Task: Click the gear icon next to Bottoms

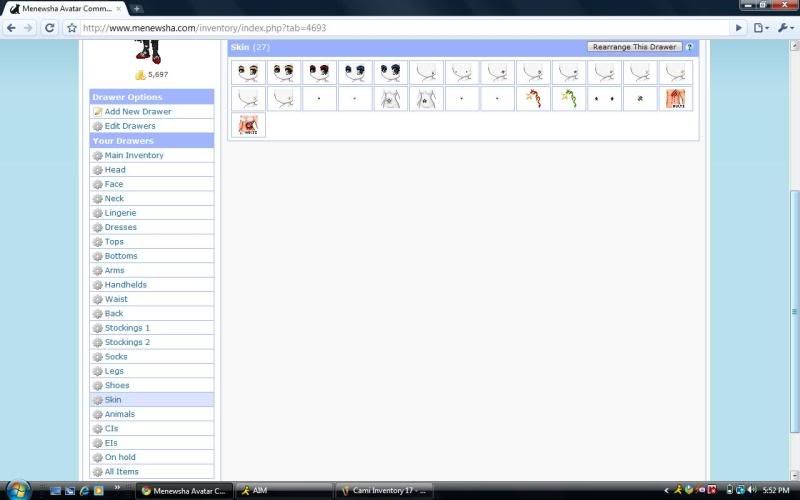Action: point(97,256)
